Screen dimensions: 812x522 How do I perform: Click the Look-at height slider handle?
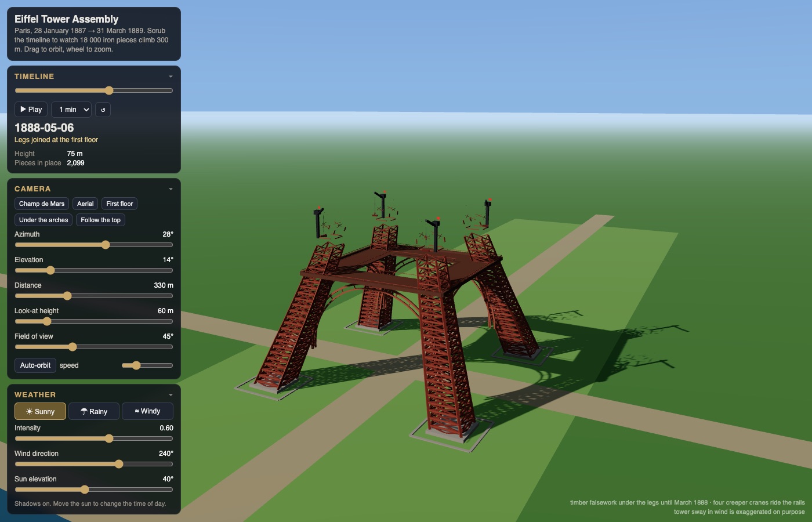tap(47, 321)
